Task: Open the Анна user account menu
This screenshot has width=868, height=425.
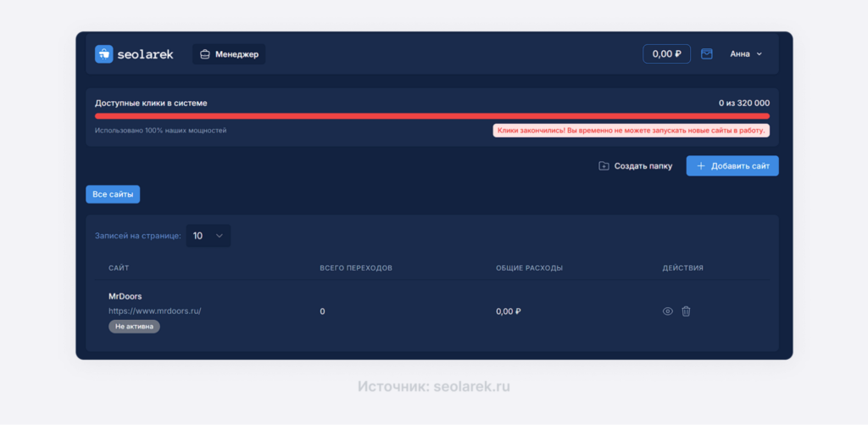Action: pos(746,53)
